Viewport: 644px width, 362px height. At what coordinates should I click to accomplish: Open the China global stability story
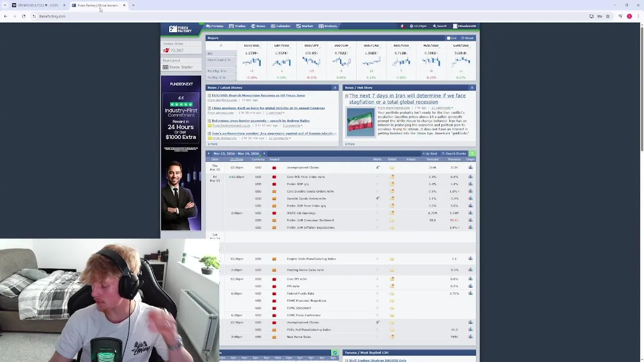coord(268,108)
